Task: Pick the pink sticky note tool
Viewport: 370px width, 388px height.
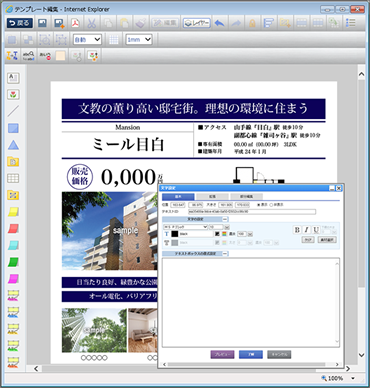Action: 13,279
